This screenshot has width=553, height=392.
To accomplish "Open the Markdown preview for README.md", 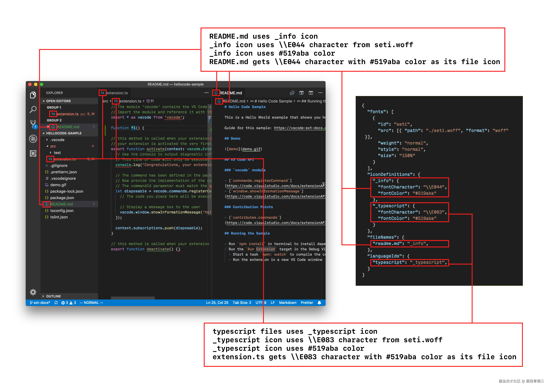I will coord(292,93).
